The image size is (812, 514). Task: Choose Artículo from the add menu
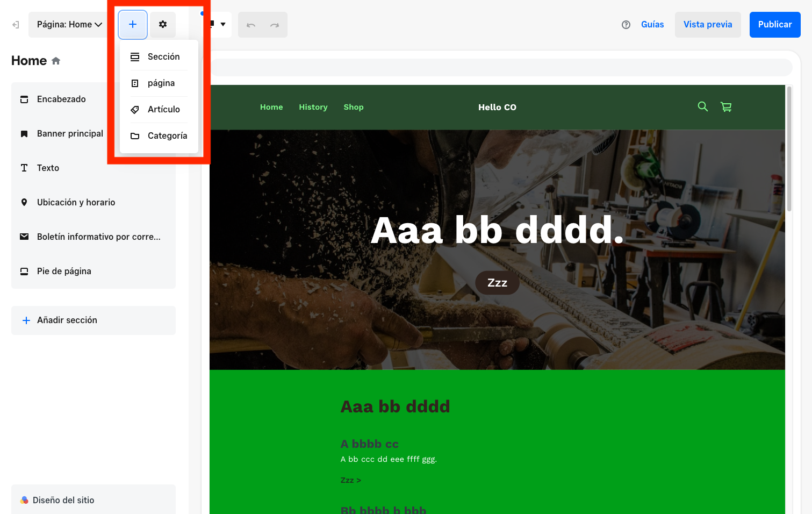point(159,110)
